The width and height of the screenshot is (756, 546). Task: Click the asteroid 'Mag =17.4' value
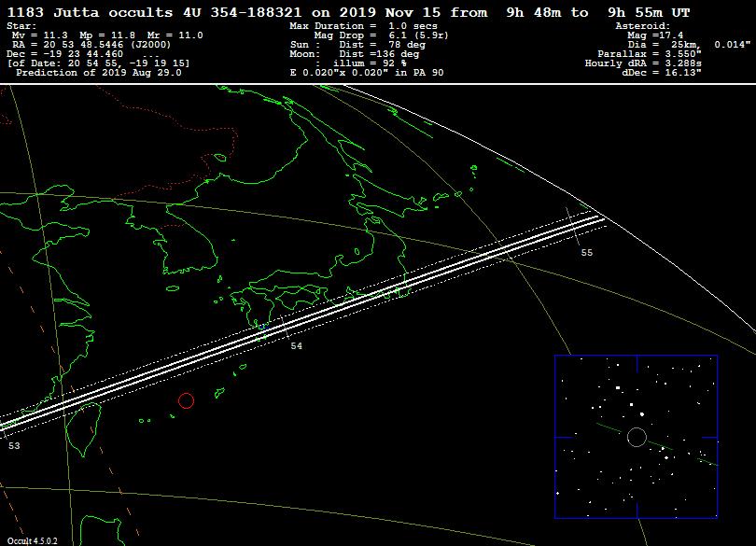click(655, 35)
